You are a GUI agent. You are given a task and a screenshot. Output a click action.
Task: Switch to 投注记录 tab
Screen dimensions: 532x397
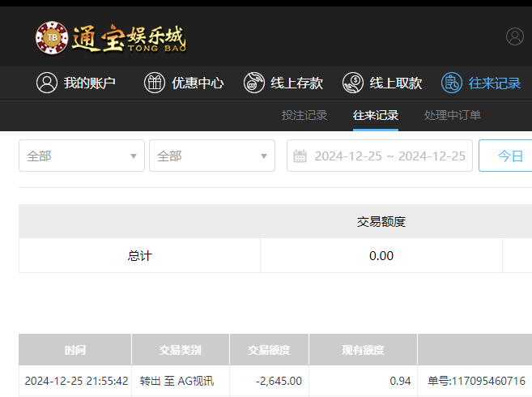(x=304, y=115)
